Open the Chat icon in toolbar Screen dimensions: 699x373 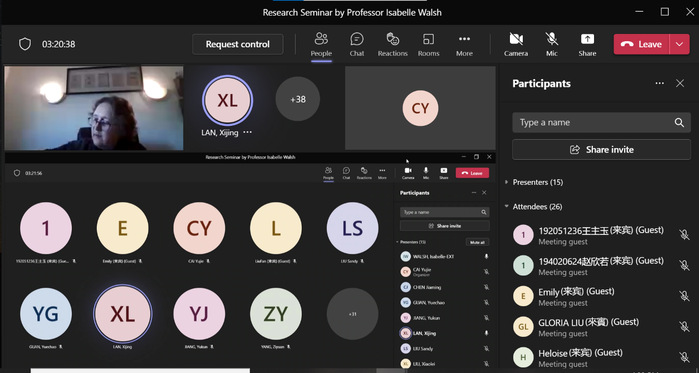357,39
